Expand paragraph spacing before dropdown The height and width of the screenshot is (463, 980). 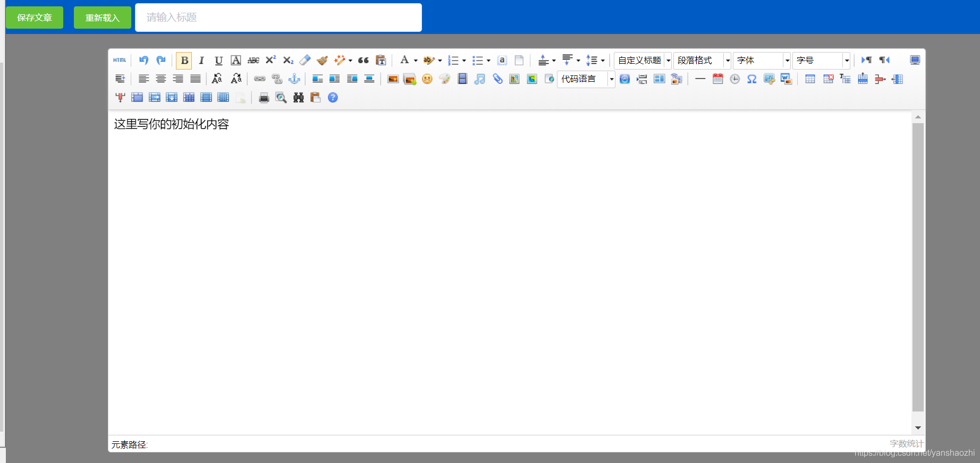click(554, 61)
